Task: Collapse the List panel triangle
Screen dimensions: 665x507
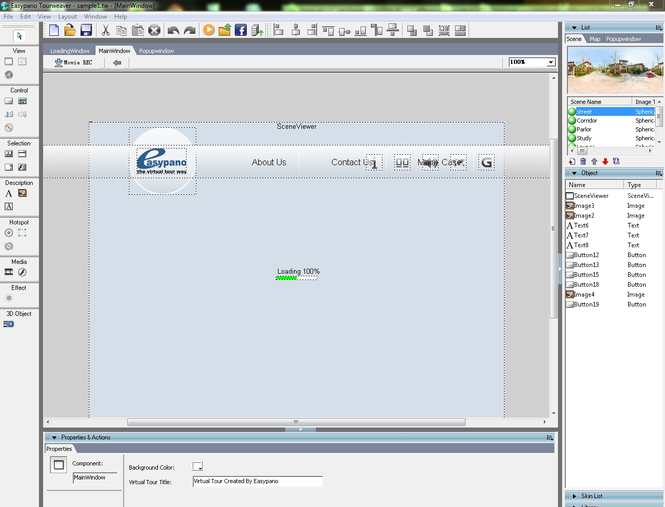Action: 574,28
